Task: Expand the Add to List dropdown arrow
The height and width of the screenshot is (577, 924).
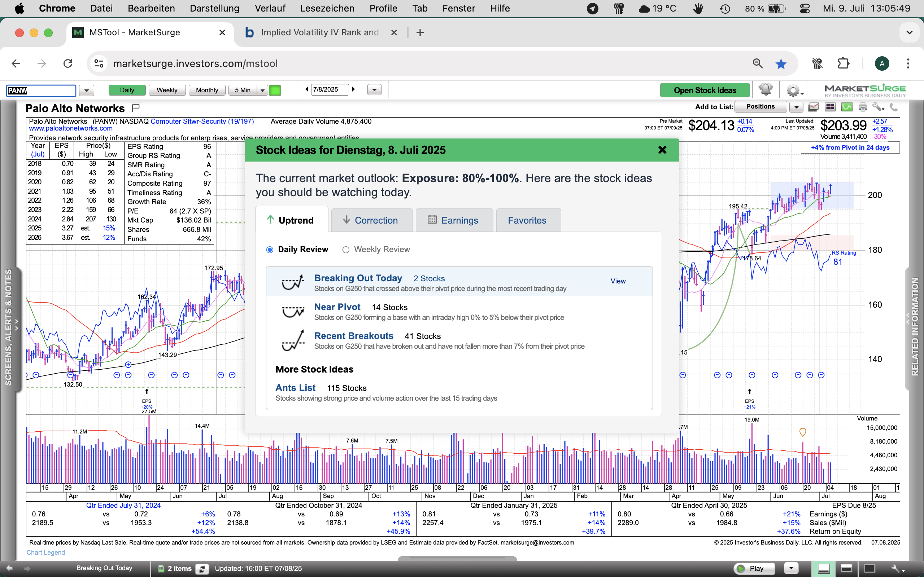Action: [797, 107]
